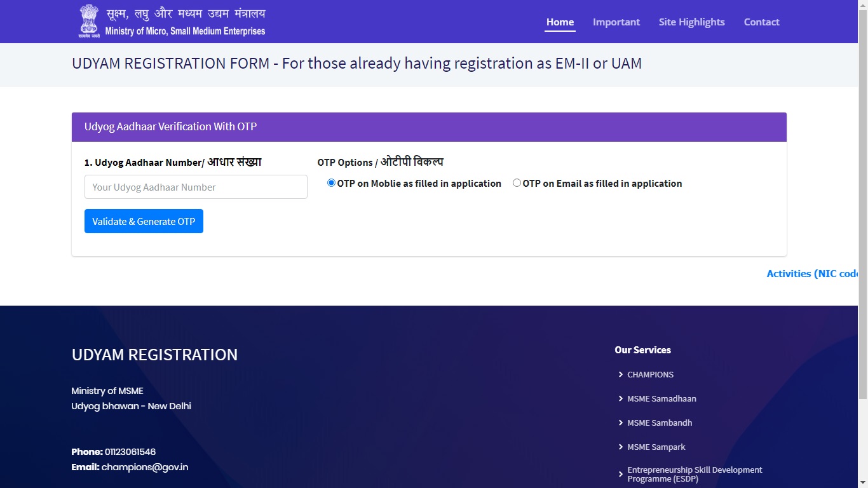Screen dimensions: 868x488
Task: Open the Site Highlights menu
Action: 691,22
